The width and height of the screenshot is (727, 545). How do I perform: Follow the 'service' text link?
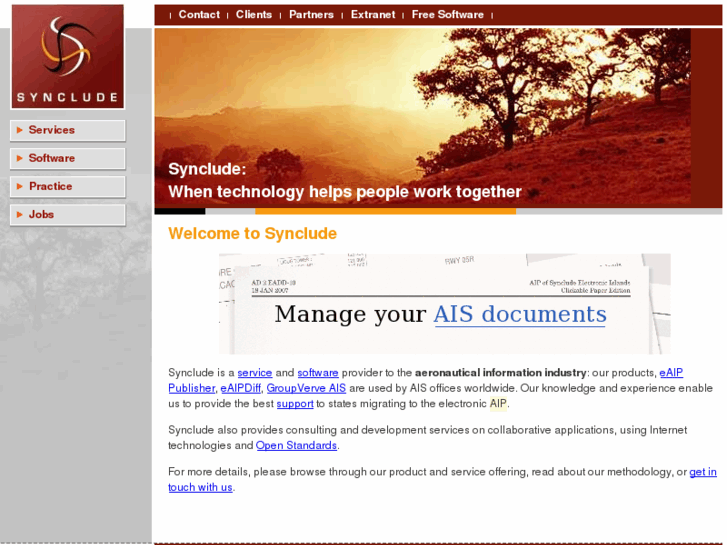pos(255,373)
